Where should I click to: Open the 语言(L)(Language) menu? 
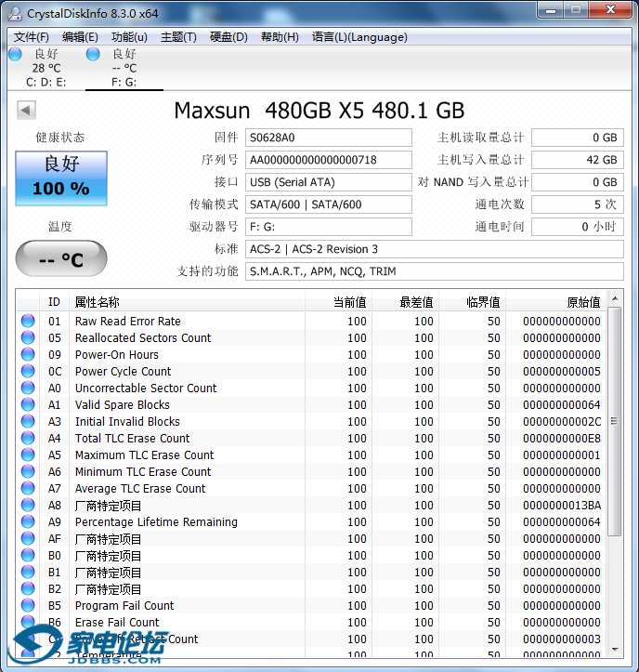359,37
